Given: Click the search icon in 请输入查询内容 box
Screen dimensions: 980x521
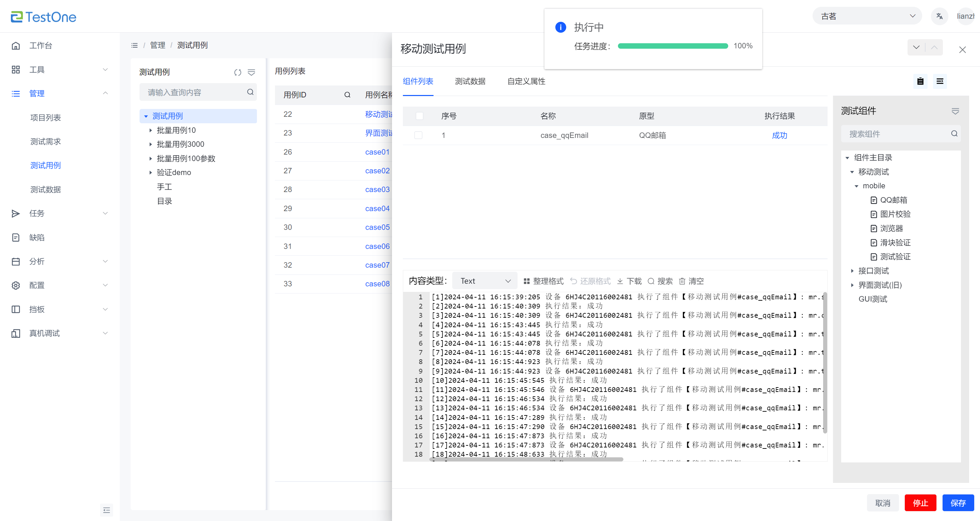Looking at the screenshot, I should 250,92.
